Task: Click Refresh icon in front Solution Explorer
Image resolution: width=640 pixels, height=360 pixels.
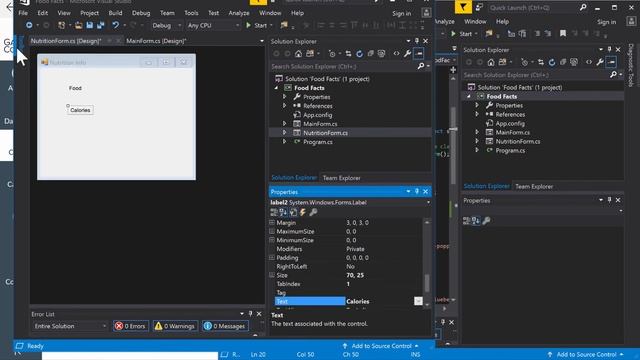Action: 359,53
